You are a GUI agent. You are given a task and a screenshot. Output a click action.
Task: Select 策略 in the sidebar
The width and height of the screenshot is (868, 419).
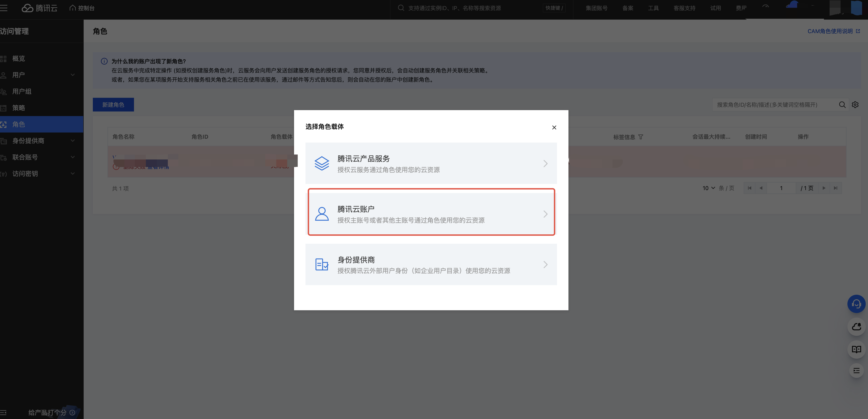(41, 108)
